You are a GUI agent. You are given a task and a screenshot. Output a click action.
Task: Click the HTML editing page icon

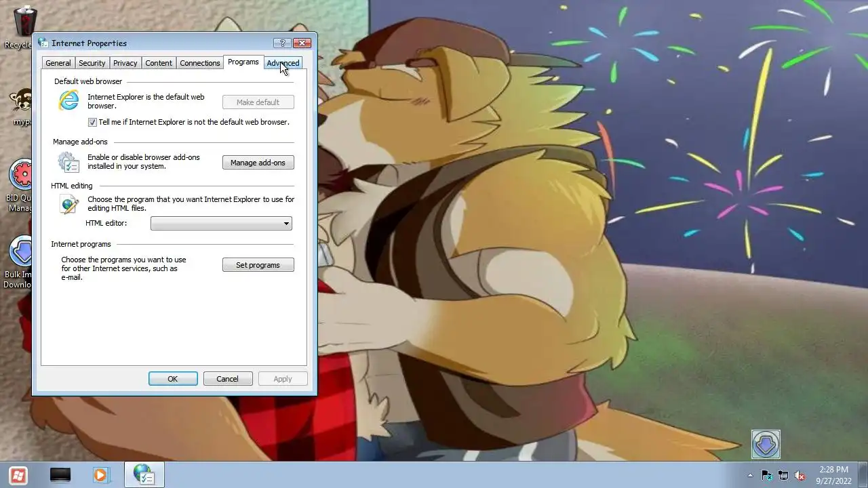click(x=68, y=204)
